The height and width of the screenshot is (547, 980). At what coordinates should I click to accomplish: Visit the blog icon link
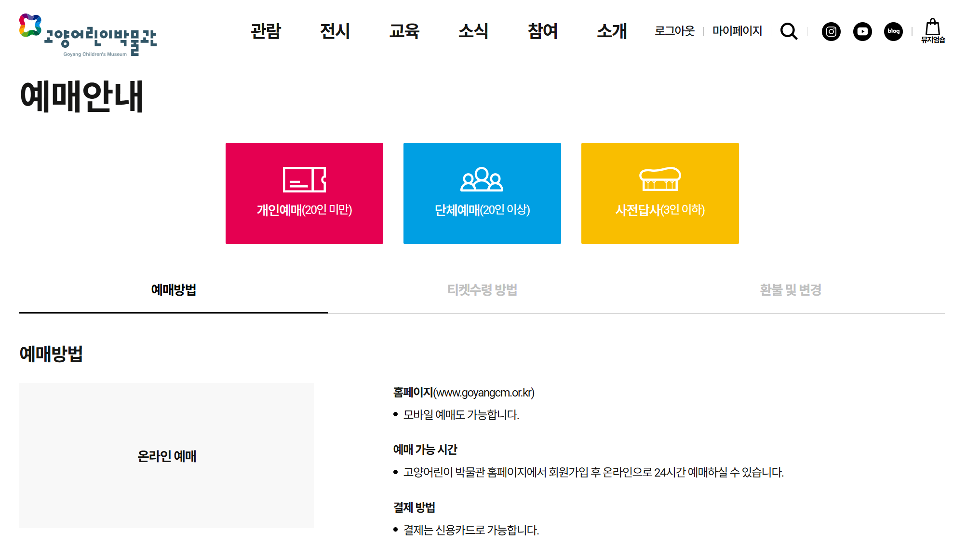[x=893, y=31]
